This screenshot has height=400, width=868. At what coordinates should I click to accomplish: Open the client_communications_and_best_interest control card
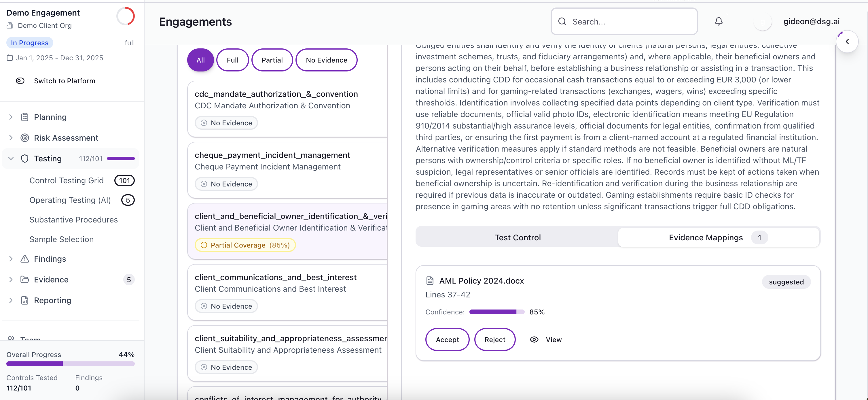coord(287,292)
